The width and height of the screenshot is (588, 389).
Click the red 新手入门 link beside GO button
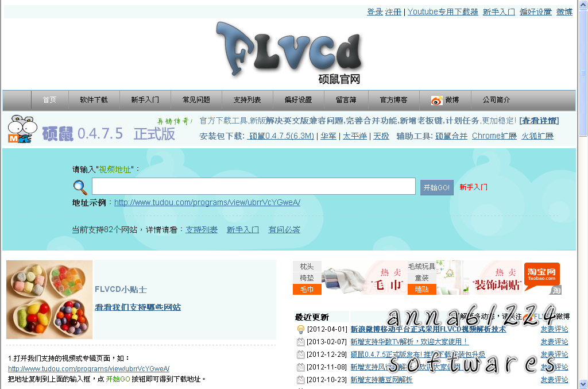pos(473,187)
